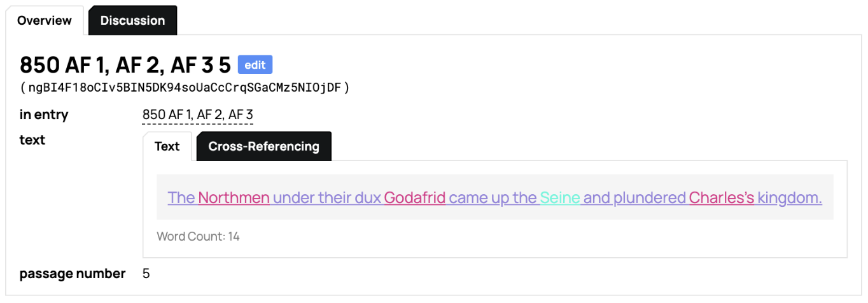Viewport: 868px width, 303px height.
Task: Click the Northmen entity link
Action: coord(234,198)
